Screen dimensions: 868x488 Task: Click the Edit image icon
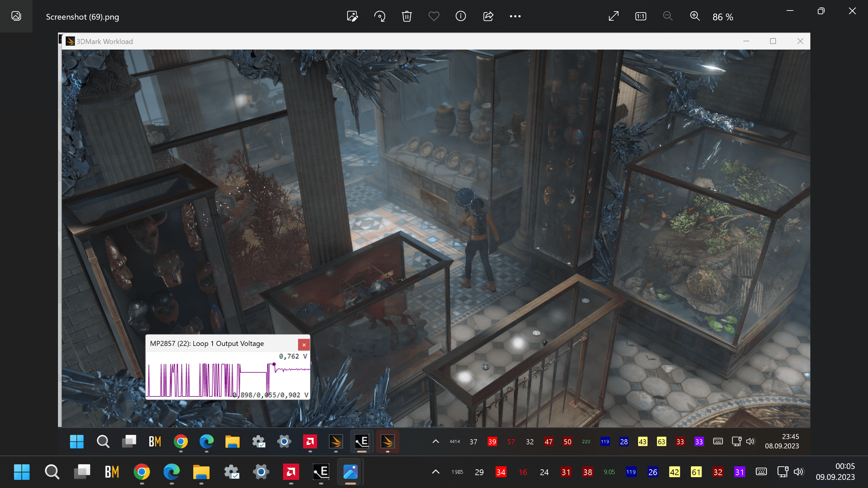(352, 16)
